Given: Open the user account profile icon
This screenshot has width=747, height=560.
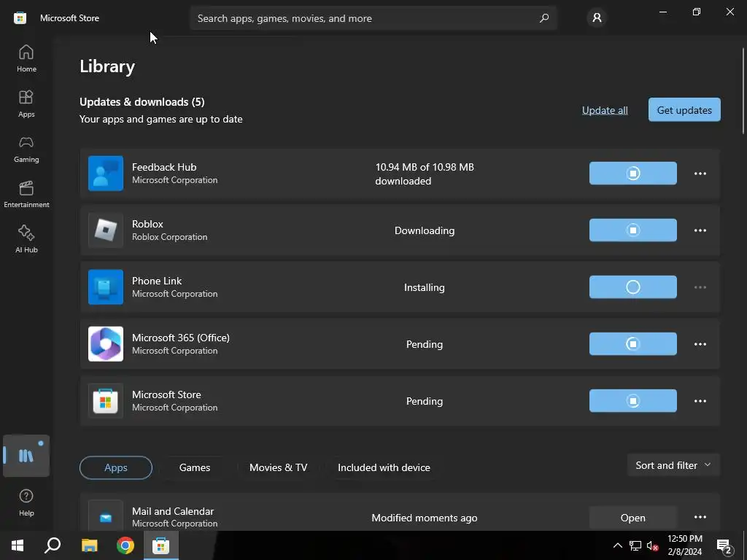Looking at the screenshot, I should point(597,18).
